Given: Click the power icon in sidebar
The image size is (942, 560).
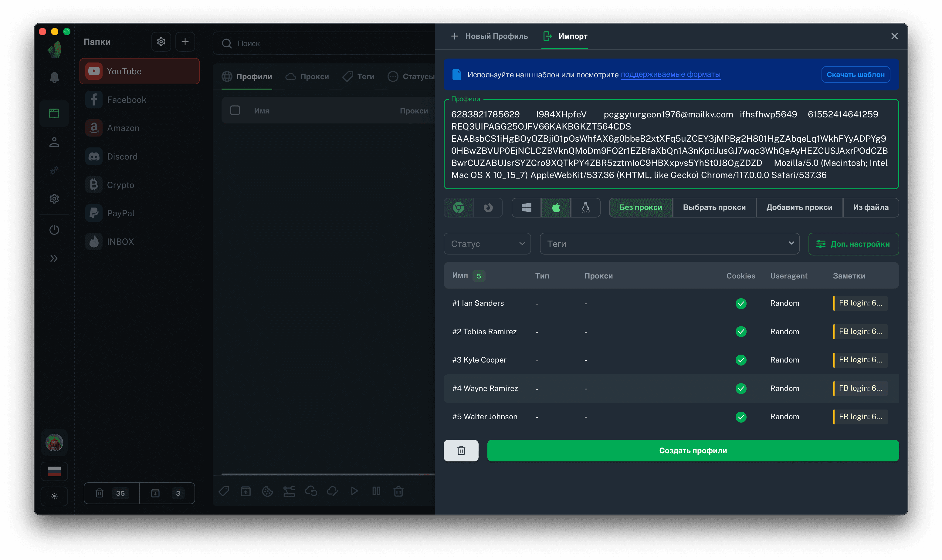Looking at the screenshot, I should pyautogui.click(x=54, y=230).
